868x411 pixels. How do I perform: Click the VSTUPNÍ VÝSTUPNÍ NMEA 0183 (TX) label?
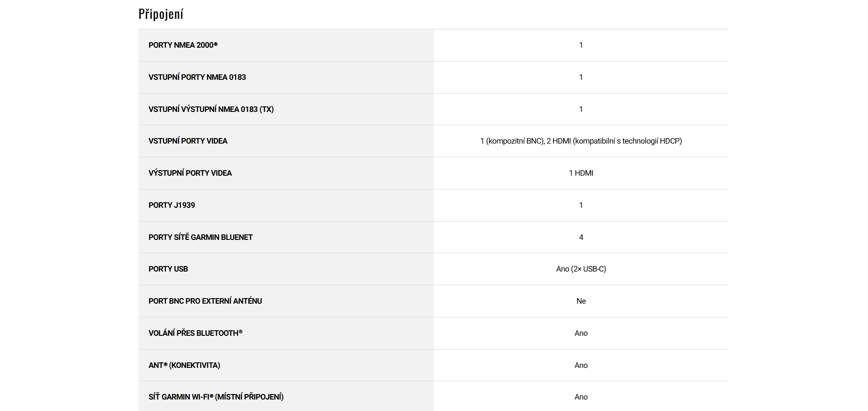(x=211, y=109)
